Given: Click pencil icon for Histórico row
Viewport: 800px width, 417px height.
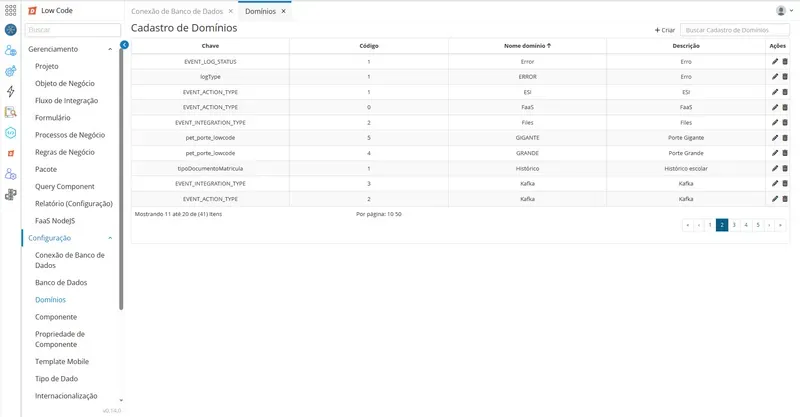Looking at the screenshot, I should 774,168.
